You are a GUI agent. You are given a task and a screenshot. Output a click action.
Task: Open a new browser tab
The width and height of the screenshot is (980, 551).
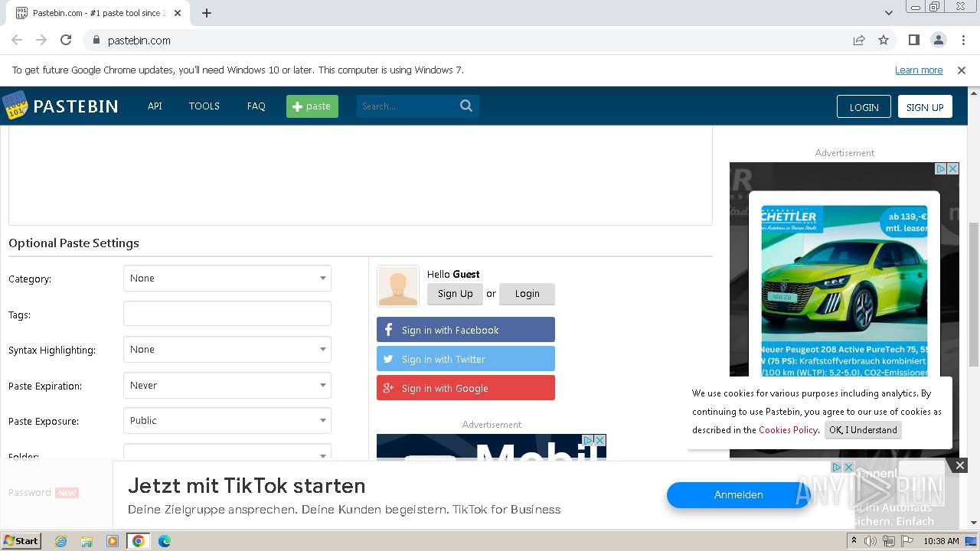tap(207, 13)
